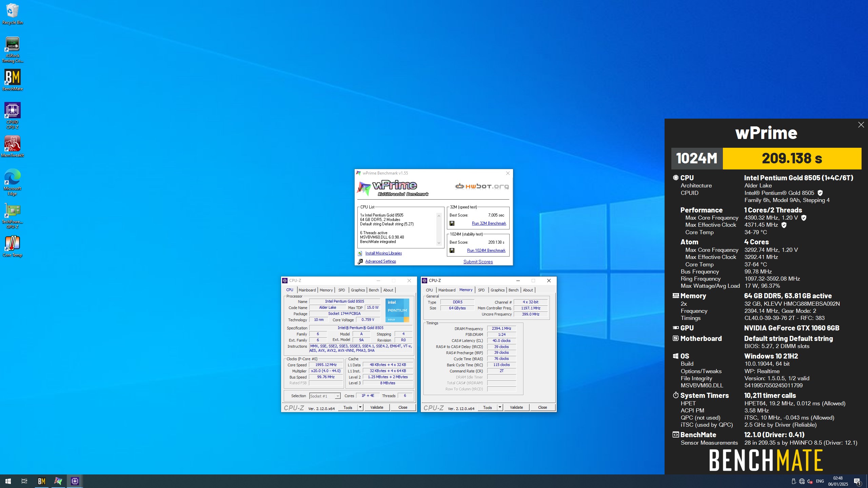Click the verified shield icon beside CPUID
The height and width of the screenshot is (488, 868).
point(820,193)
